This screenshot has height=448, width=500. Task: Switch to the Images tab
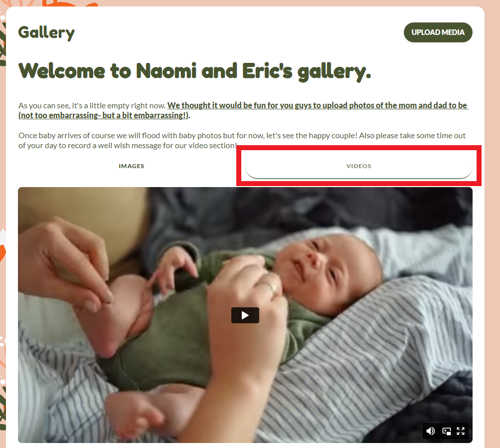(132, 166)
